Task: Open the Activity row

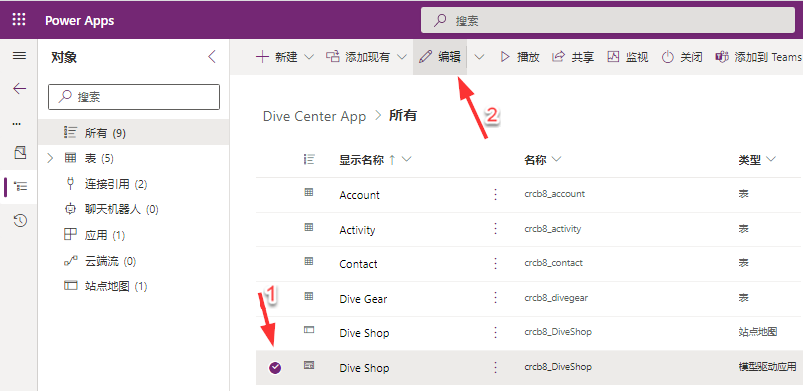Action: click(357, 230)
